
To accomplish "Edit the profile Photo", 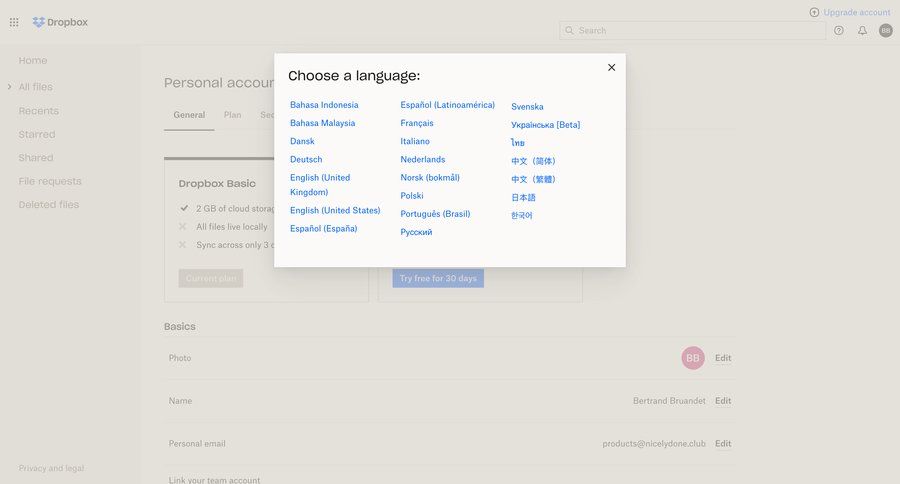I will (x=723, y=358).
